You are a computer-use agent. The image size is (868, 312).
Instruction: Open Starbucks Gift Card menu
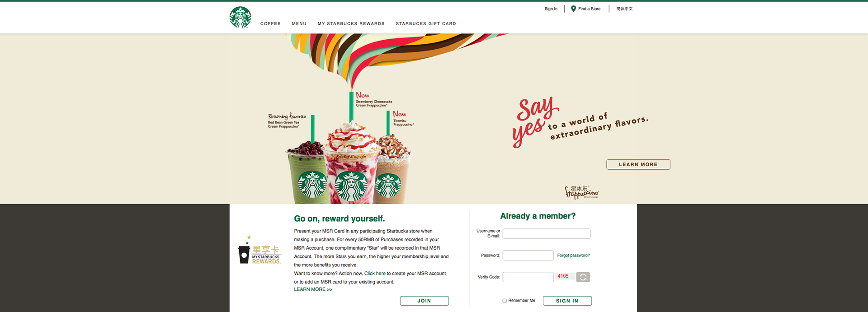(x=426, y=24)
